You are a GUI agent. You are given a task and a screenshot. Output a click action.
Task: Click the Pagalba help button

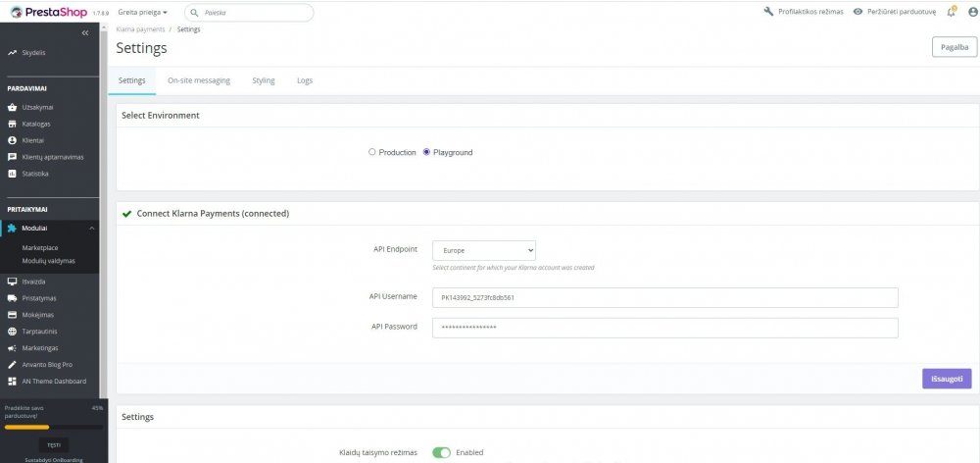pyautogui.click(x=955, y=47)
